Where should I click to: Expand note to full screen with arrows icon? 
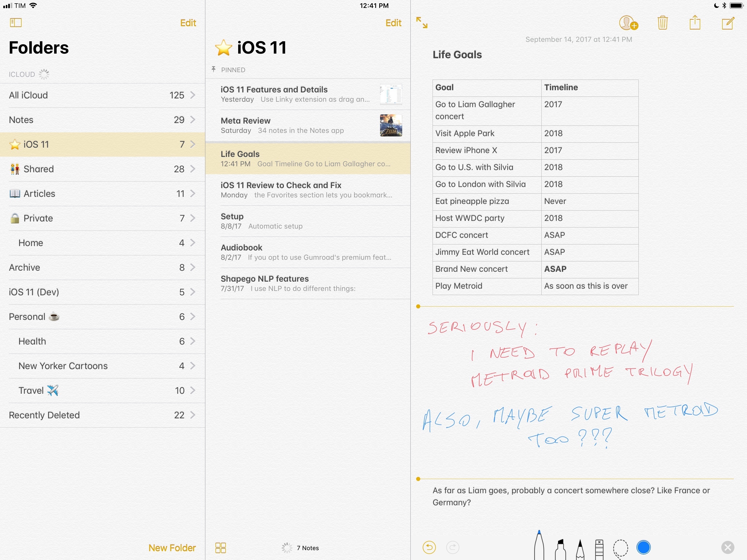click(422, 23)
